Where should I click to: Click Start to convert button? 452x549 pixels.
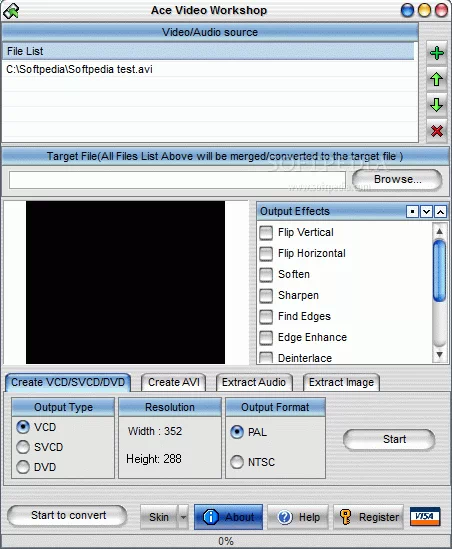click(67, 515)
